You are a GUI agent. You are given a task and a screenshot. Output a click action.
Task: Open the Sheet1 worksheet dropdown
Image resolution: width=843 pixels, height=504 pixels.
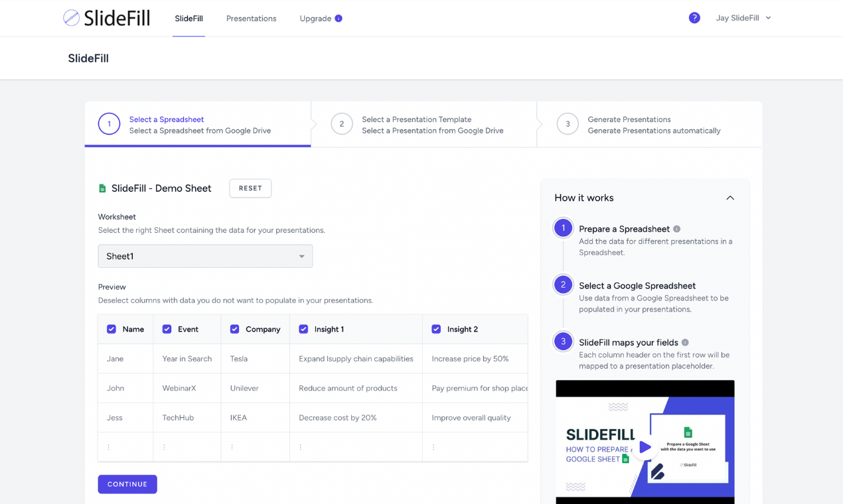point(205,256)
